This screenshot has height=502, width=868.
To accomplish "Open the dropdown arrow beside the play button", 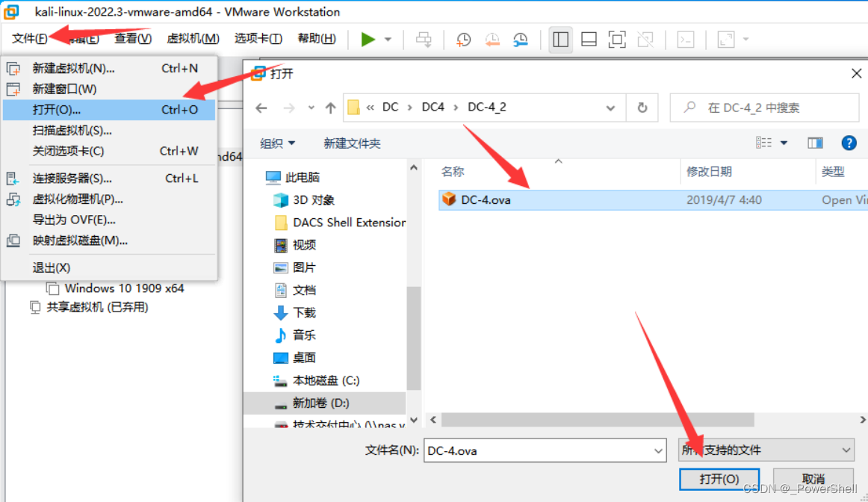I will (x=388, y=40).
